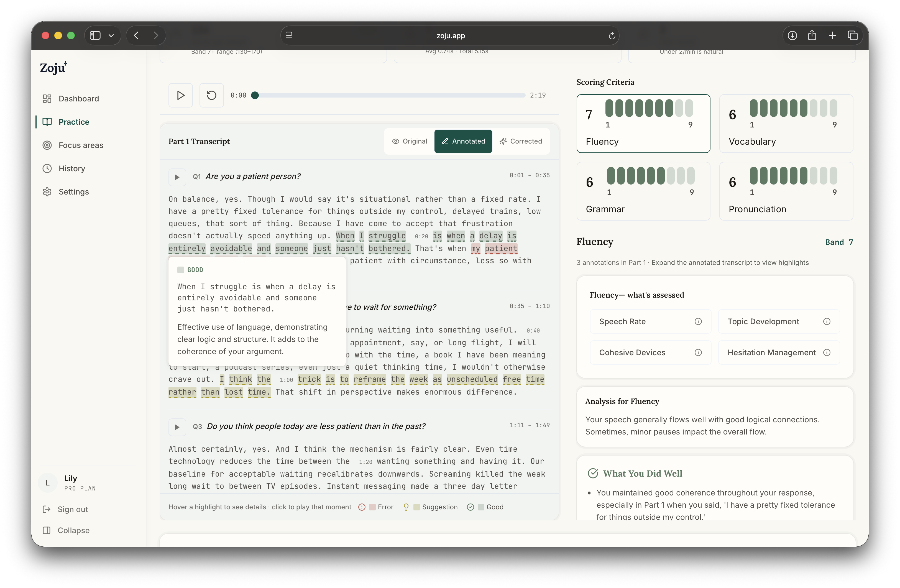Open a new browser tab

[x=832, y=35]
